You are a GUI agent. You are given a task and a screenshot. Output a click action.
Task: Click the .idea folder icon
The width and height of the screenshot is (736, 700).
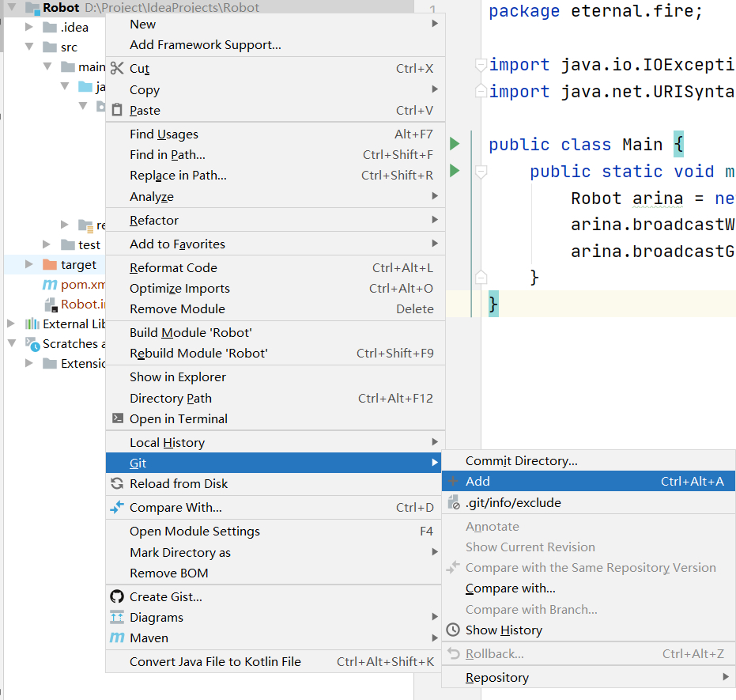[x=50, y=28]
